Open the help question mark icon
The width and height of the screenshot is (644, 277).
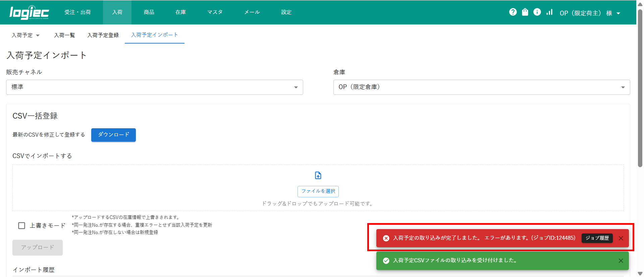point(513,12)
